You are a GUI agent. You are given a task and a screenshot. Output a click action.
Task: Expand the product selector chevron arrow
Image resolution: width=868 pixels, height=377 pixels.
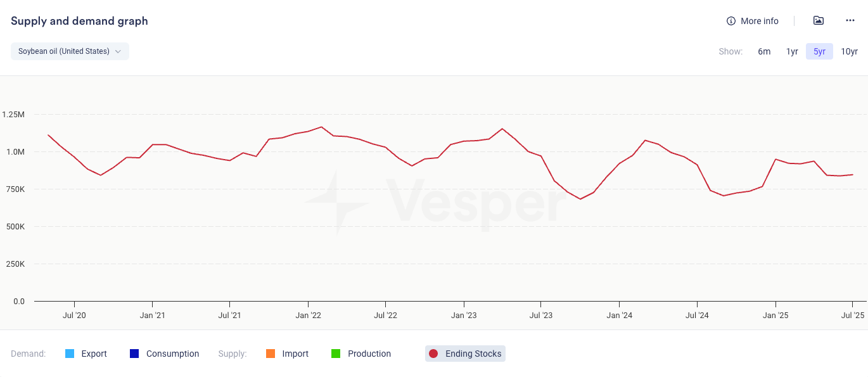pos(118,51)
